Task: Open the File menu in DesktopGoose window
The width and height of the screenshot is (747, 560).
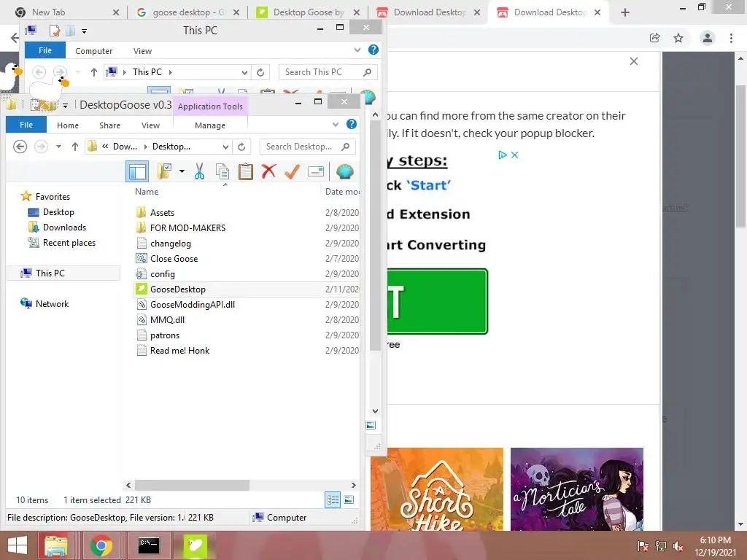Action: 26,125
